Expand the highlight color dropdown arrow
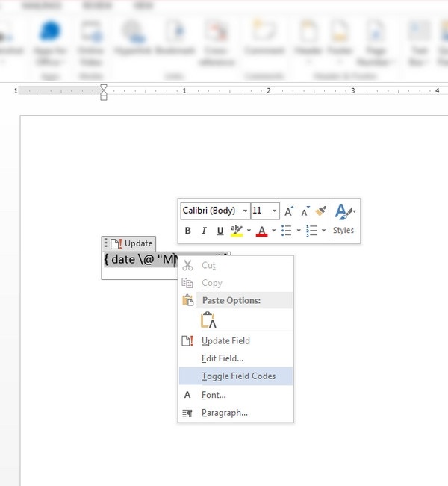The image size is (448, 486). (x=247, y=231)
